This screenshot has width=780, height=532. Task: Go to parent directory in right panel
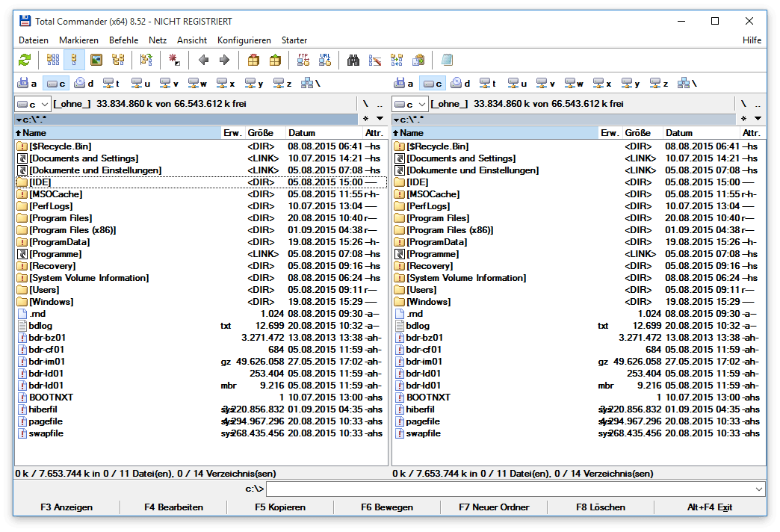click(x=758, y=104)
